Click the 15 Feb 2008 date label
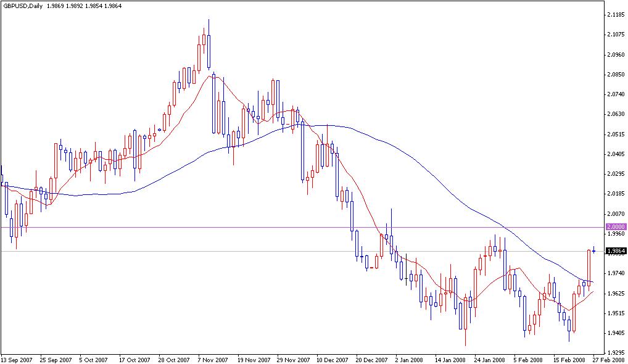 click(x=569, y=360)
